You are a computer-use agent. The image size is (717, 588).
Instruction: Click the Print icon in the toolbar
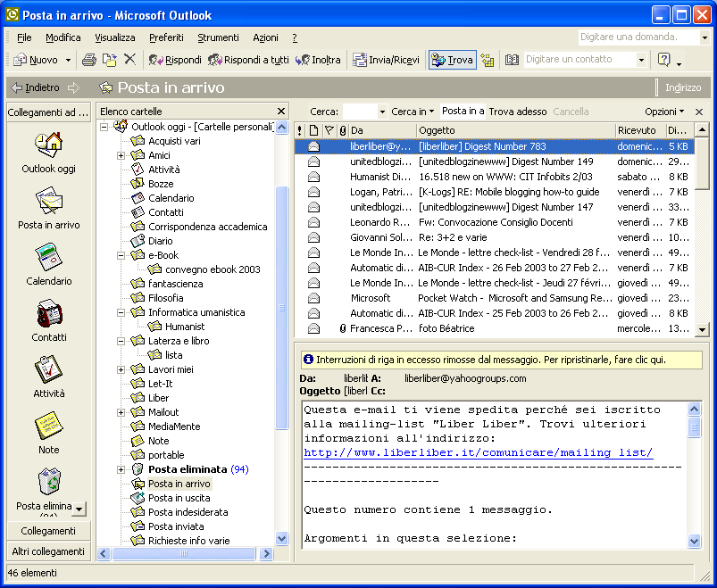[88, 60]
